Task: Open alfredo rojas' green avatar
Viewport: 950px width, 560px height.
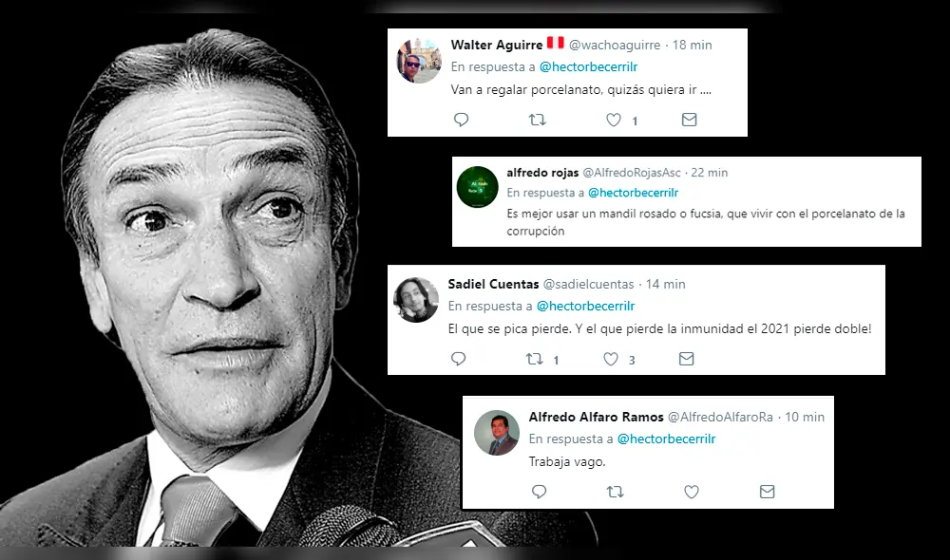Action: (x=478, y=187)
